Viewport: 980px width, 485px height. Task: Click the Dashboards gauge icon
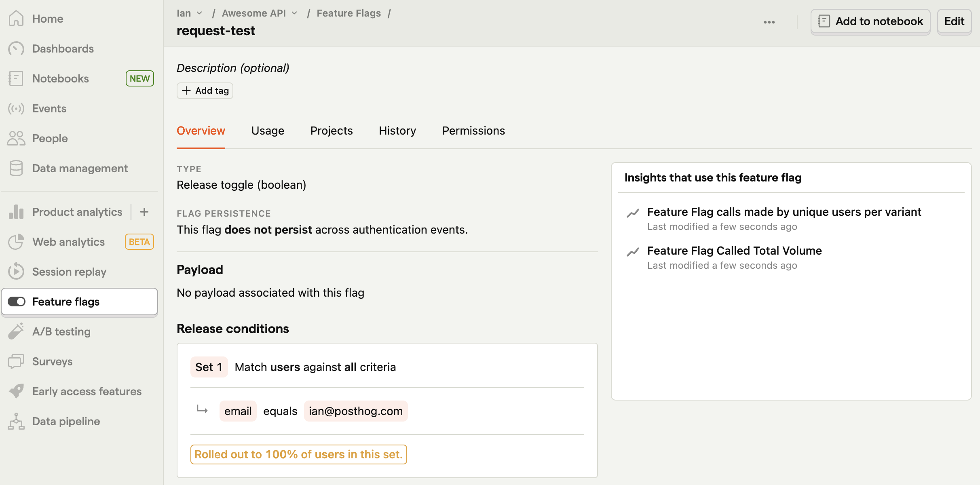[x=16, y=48]
